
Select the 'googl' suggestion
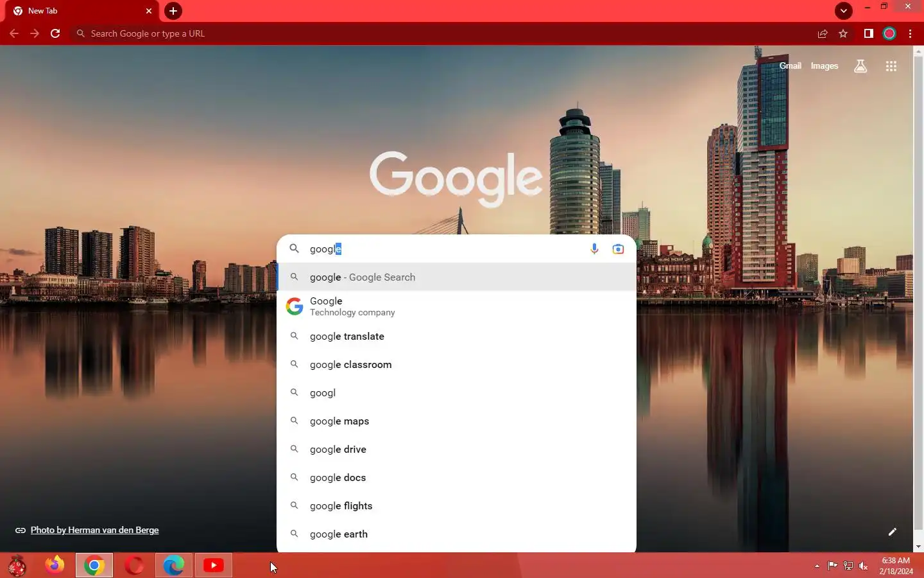[x=456, y=392]
